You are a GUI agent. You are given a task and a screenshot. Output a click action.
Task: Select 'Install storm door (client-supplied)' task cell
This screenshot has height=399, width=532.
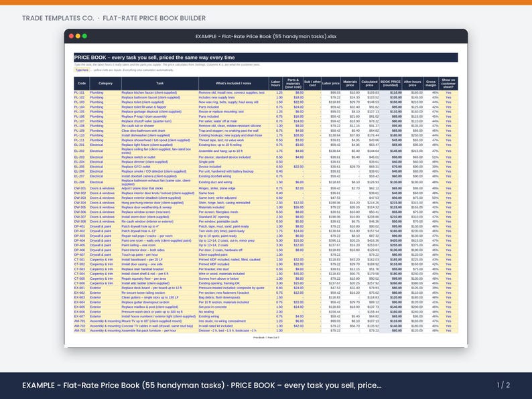160,217
